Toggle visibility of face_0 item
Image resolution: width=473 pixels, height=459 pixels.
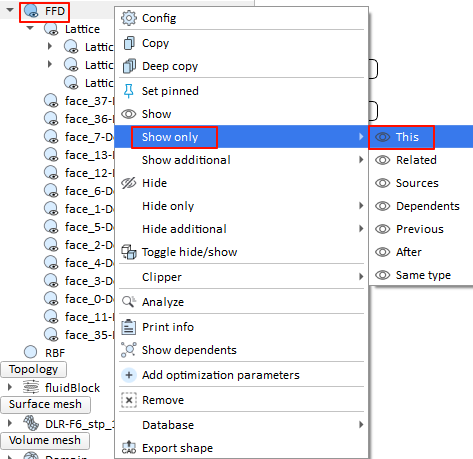click(51, 299)
